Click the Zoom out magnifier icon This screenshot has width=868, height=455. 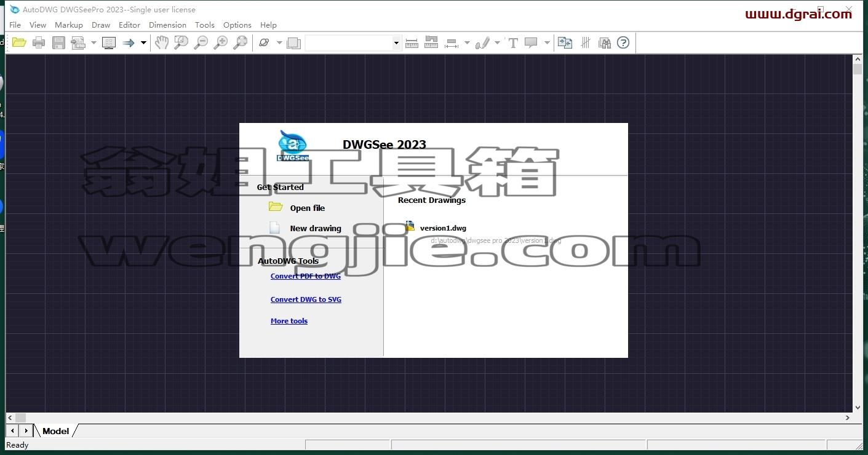point(201,42)
